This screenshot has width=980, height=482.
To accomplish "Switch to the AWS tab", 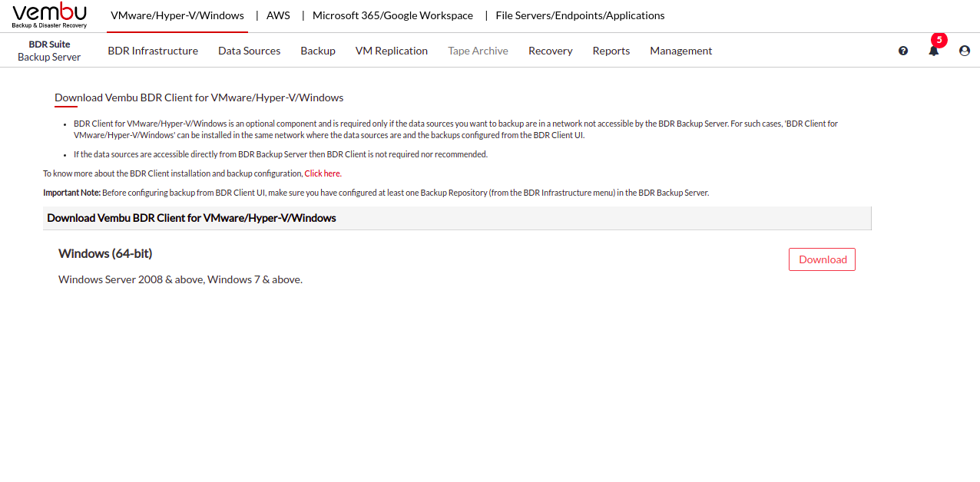I will (278, 15).
